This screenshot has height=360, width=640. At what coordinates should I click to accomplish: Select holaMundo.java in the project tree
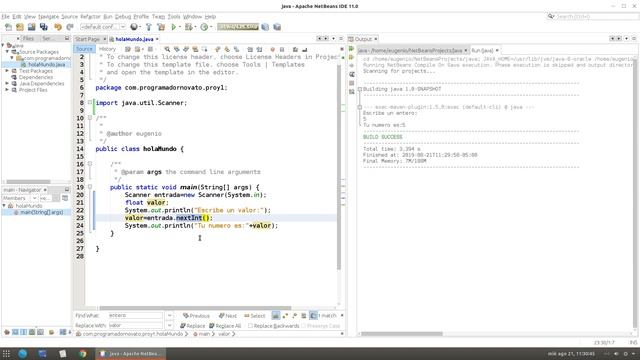(x=46, y=64)
